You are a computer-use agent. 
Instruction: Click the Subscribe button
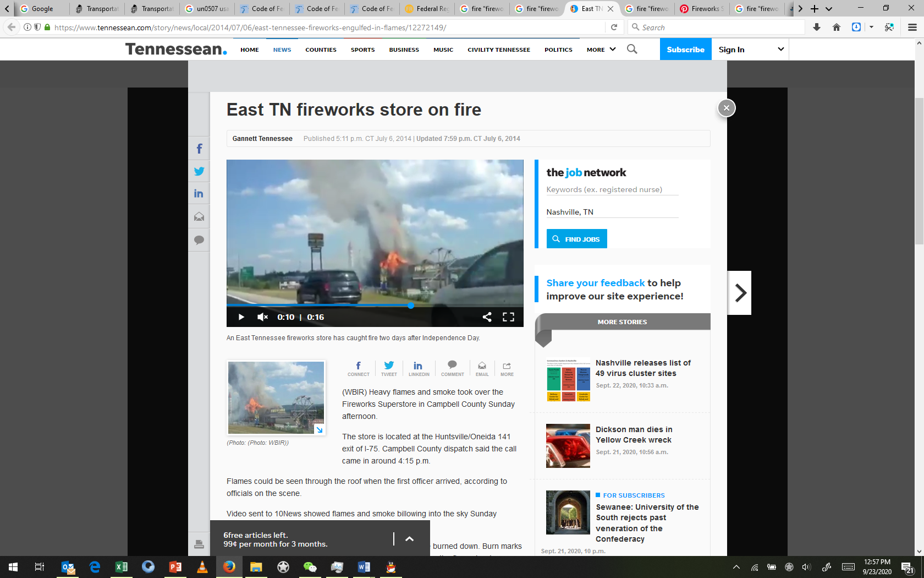tap(685, 50)
